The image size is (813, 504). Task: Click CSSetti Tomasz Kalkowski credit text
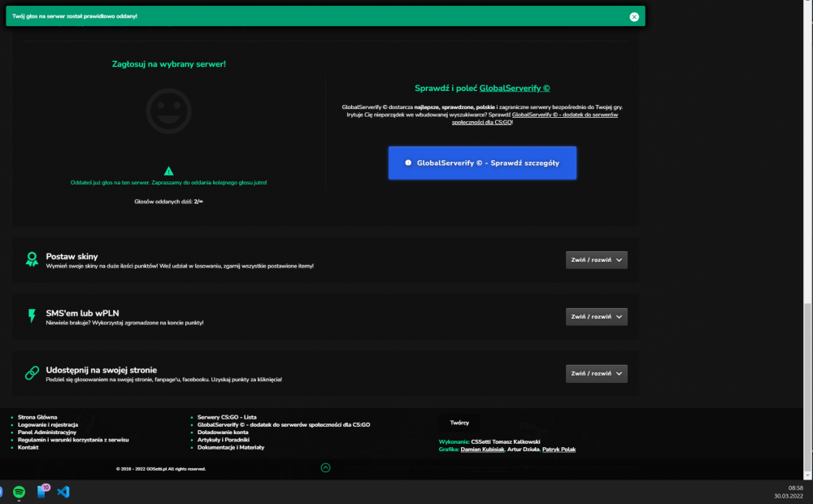506,441
